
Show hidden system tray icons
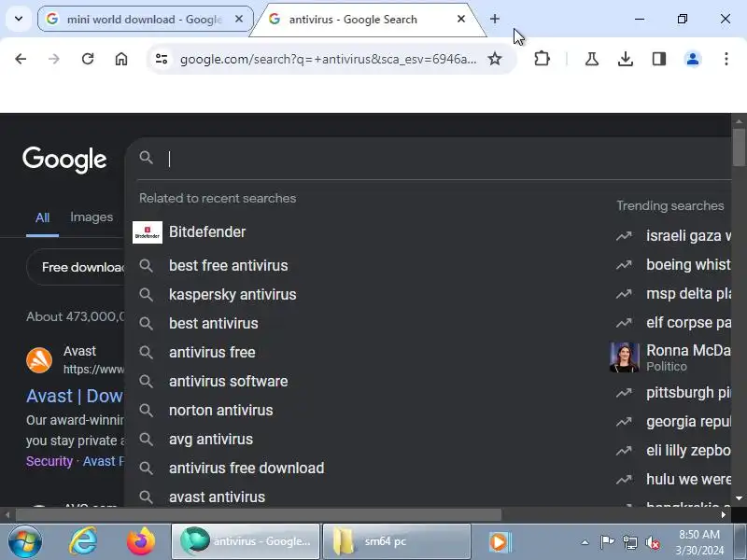[x=585, y=542]
